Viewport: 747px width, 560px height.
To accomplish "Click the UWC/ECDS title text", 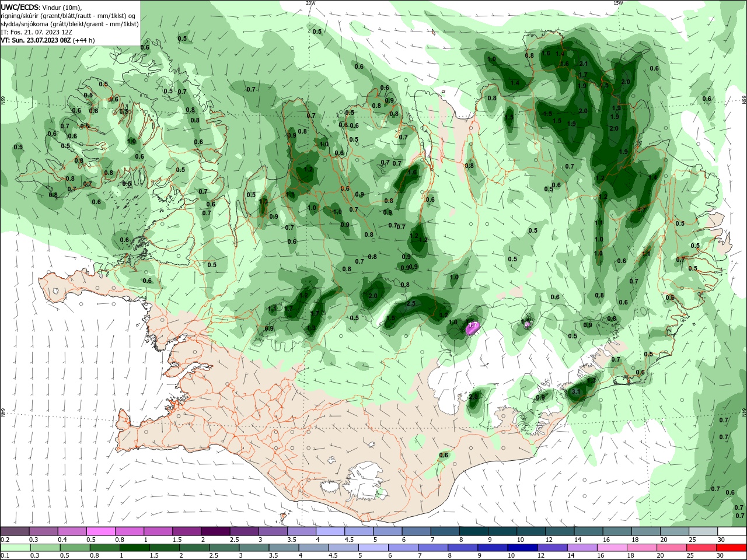I will pyautogui.click(x=19, y=7).
